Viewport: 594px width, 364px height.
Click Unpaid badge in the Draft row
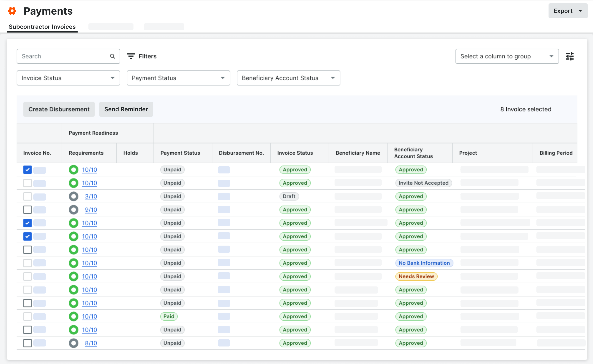click(x=173, y=196)
